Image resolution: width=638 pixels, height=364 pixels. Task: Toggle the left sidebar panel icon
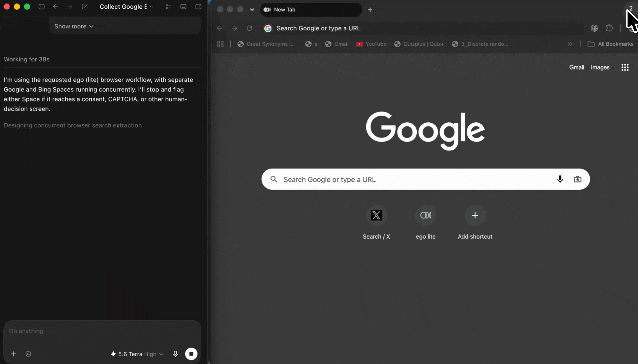[41, 7]
